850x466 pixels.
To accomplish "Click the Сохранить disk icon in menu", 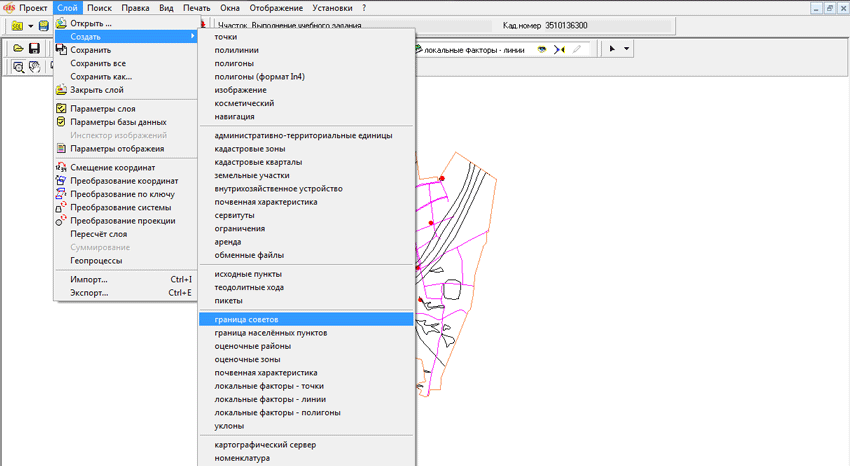I will coord(61,50).
